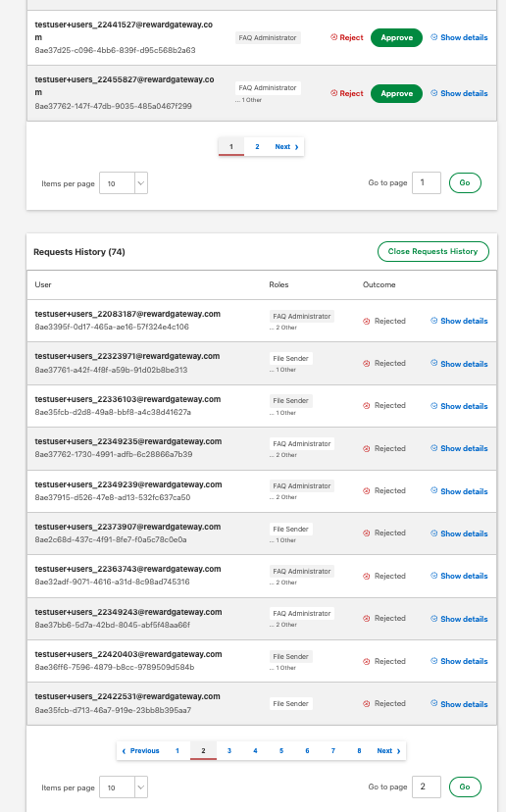Select page 4 in history pagination
Screen dimensions: 506x812
coord(255,751)
